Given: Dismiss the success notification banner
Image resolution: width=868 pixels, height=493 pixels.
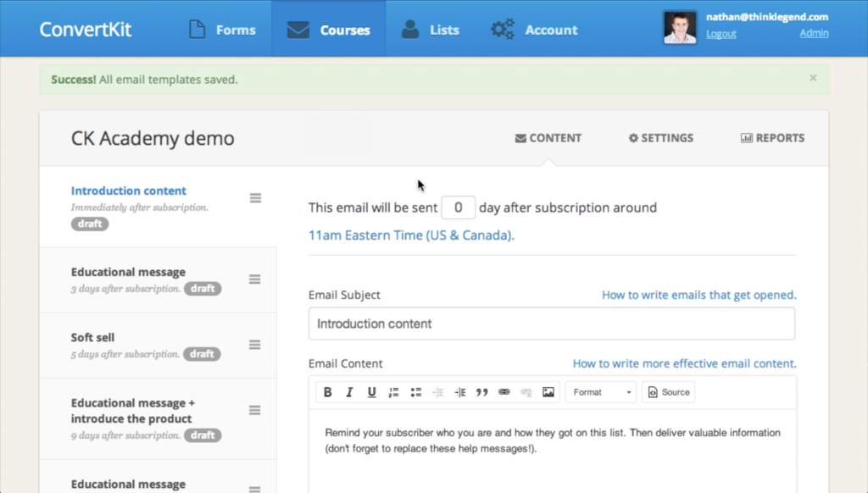Looking at the screenshot, I should pos(813,78).
